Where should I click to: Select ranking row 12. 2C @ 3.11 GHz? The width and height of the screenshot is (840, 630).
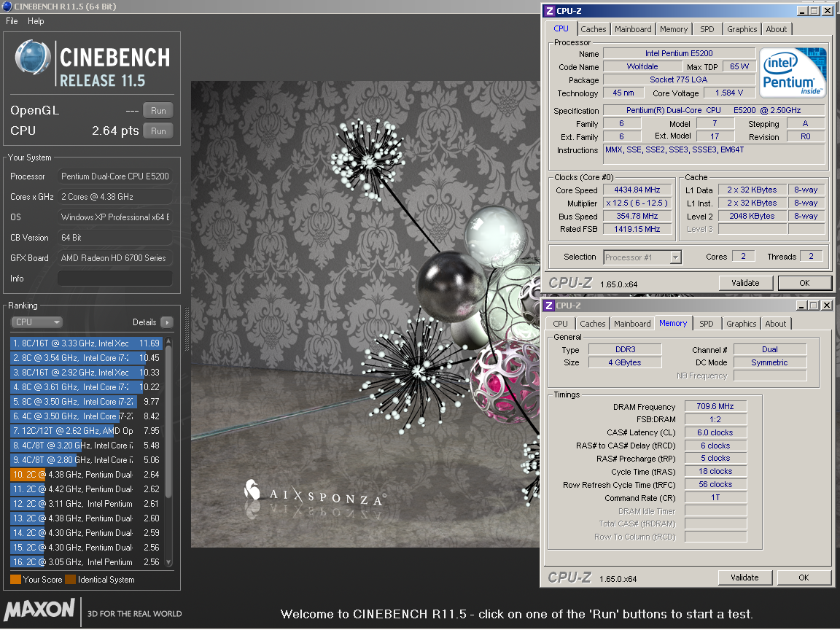[86, 504]
